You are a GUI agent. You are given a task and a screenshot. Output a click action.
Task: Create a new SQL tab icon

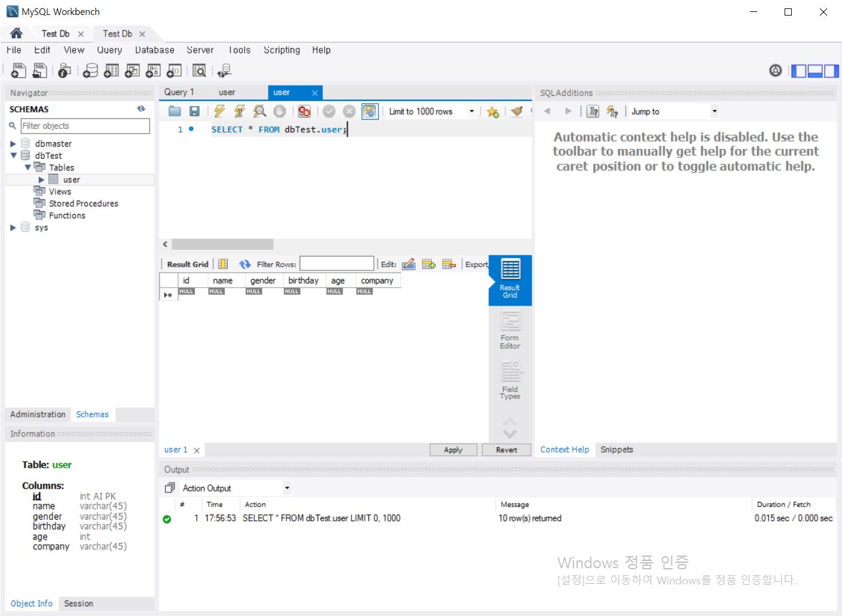pos(19,71)
